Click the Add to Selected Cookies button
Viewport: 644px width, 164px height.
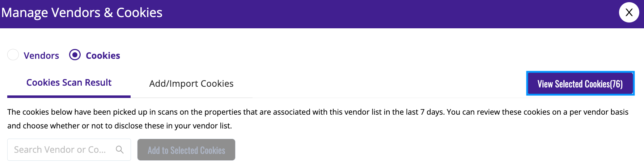tap(186, 150)
